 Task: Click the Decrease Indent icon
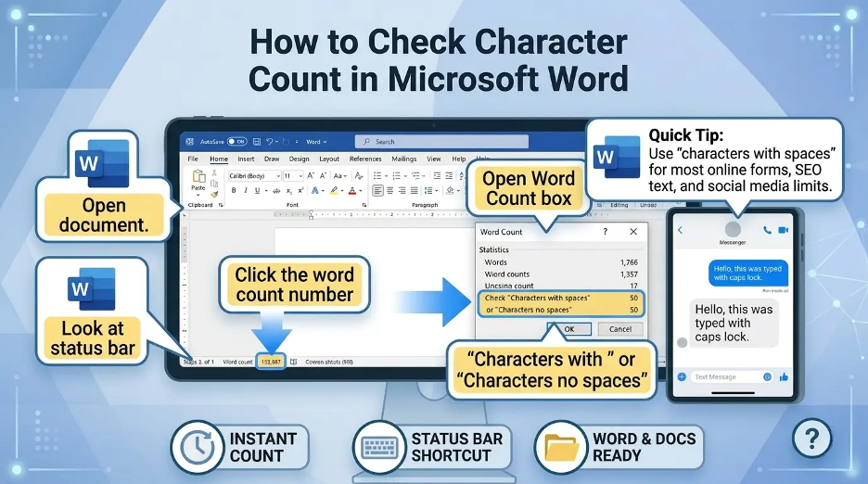pyautogui.click(x=437, y=175)
